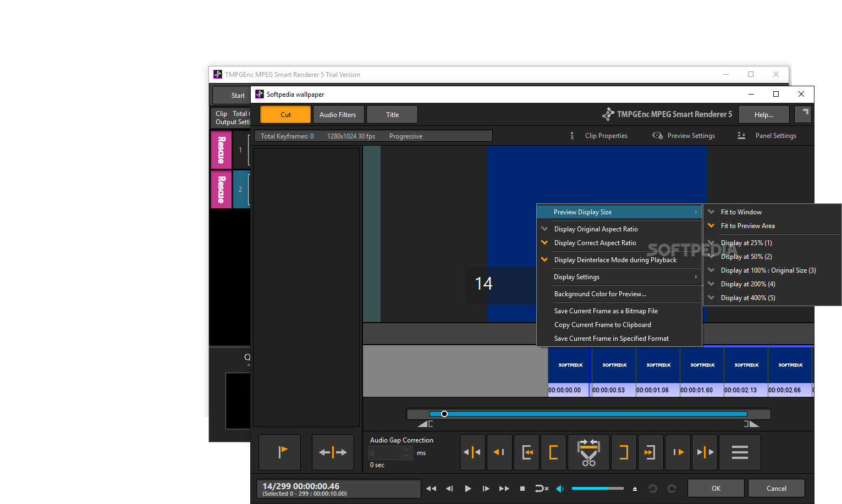Jump to previous scene change

(472, 452)
